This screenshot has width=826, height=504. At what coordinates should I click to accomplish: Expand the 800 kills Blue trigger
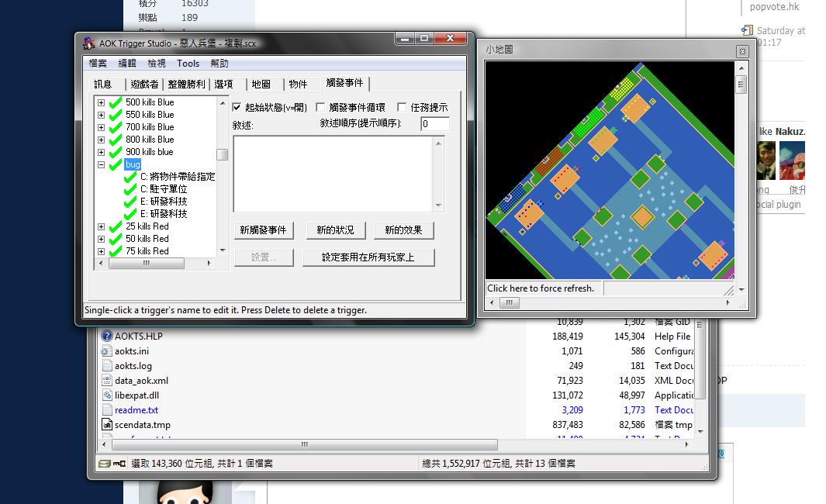(x=101, y=140)
